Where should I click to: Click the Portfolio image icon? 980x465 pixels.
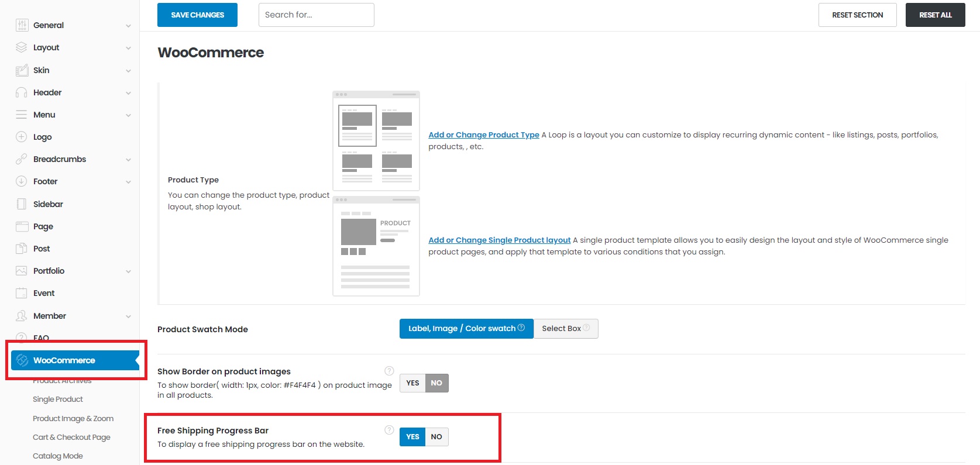tap(22, 271)
